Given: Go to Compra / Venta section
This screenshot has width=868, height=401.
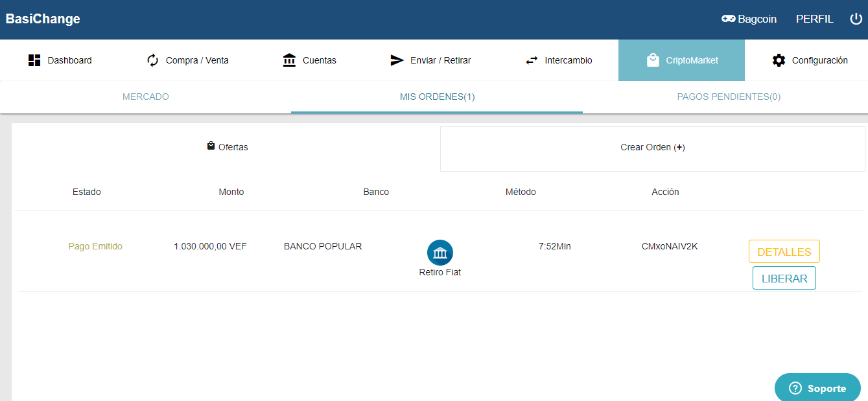Looking at the screenshot, I should pyautogui.click(x=188, y=60).
